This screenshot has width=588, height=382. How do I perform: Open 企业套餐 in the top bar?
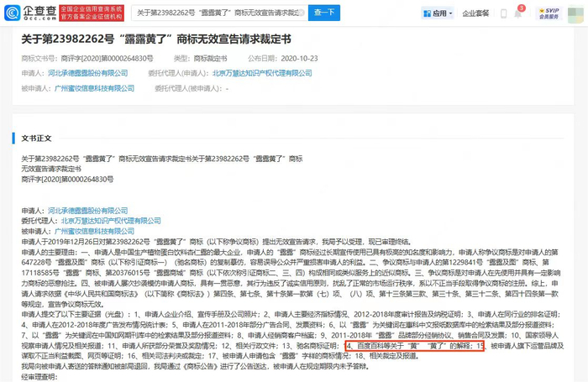pyautogui.click(x=475, y=13)
